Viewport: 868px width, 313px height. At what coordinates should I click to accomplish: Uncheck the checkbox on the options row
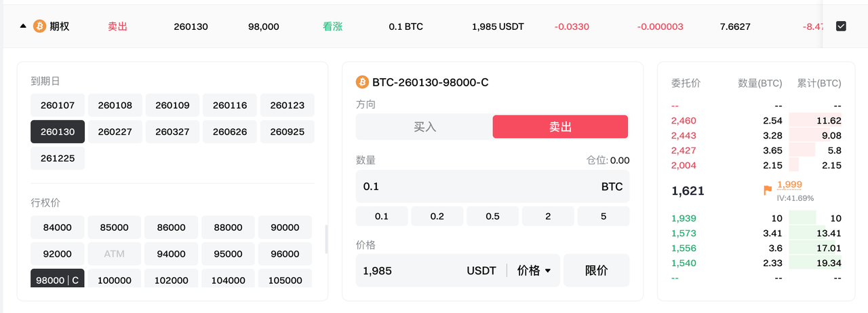click(x=841, y=26)
